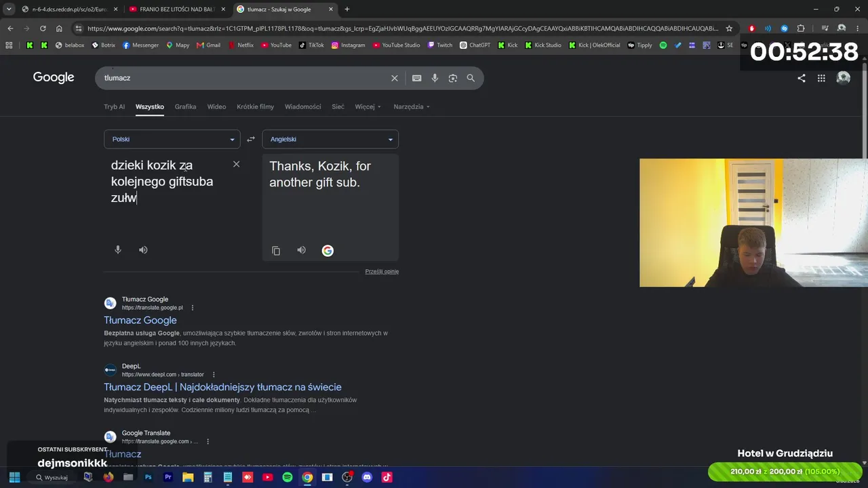Image resolution: width=868 pixels, height=488 pixels.
Task: Open Tłumacz Google result link
Action: coord(140,321)
